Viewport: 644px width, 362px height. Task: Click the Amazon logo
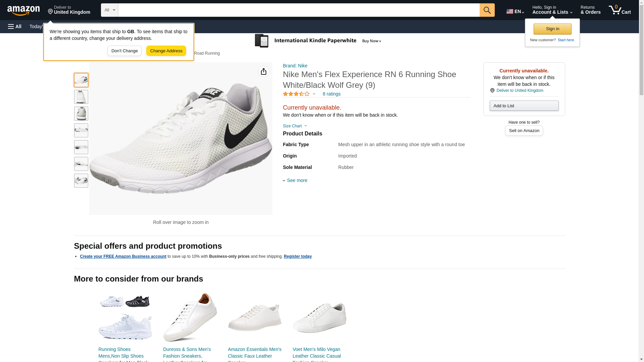click(x=23, y=10)
